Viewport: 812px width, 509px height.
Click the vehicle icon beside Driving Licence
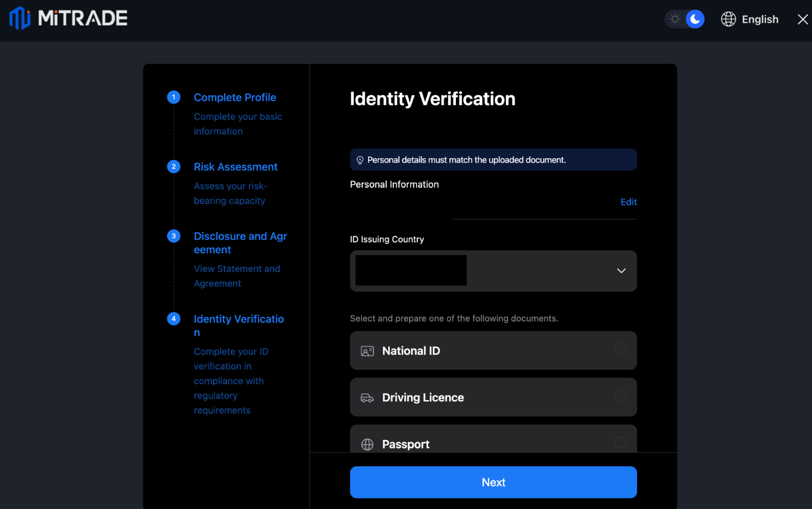click(368, 398)
